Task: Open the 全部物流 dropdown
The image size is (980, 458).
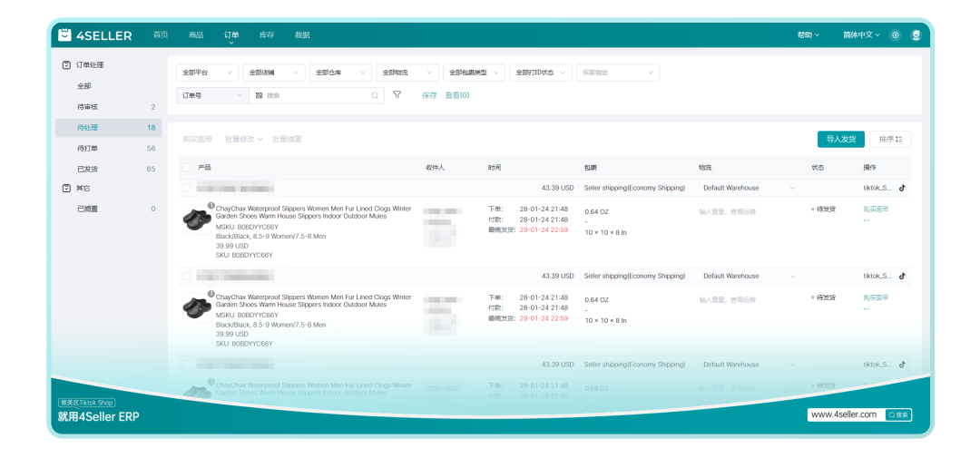Action: point(407,73)
